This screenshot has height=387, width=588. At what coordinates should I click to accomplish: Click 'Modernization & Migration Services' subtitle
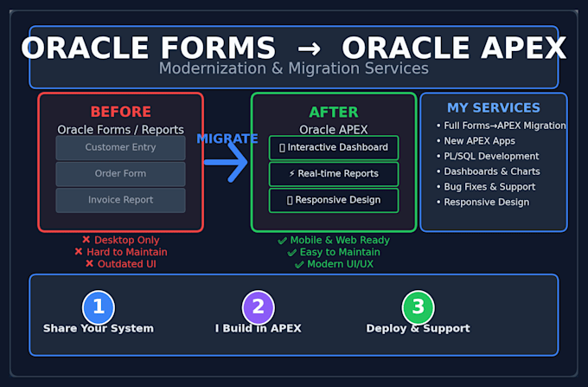click(294, 68)
